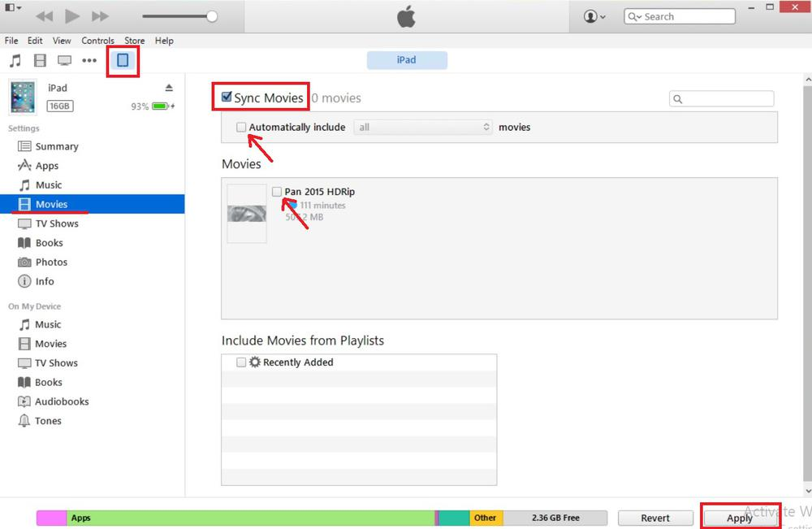Open Photos in Settings sidebar

[50, 262]
